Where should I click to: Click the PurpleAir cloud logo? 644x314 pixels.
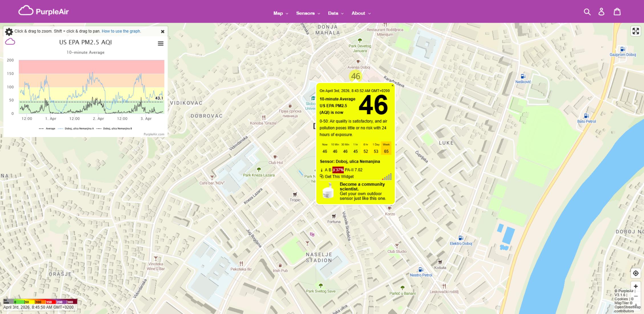click(x=26, y=11)
